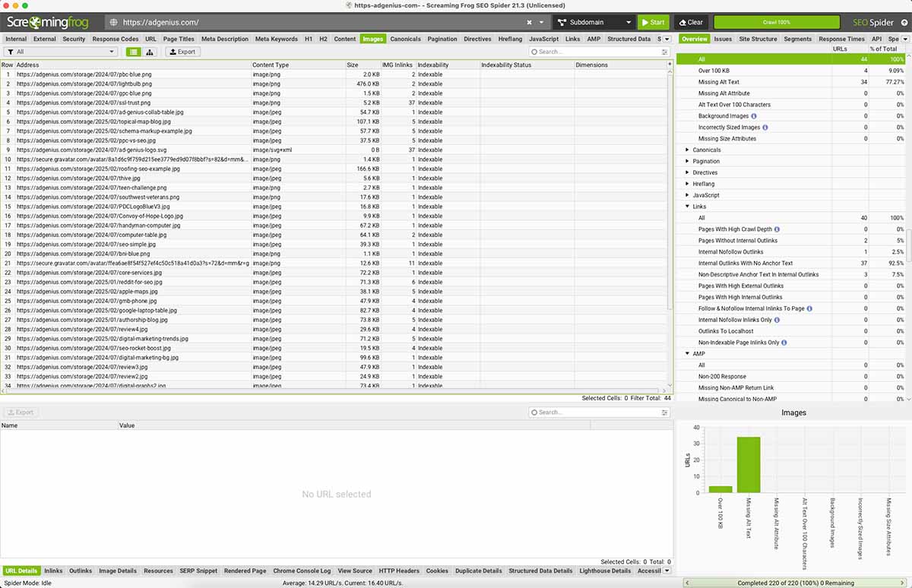Image resolution: width=912 pixels, height=588 pixels.
Task: Select the Canonicals tab
Action: click(405, 39)
